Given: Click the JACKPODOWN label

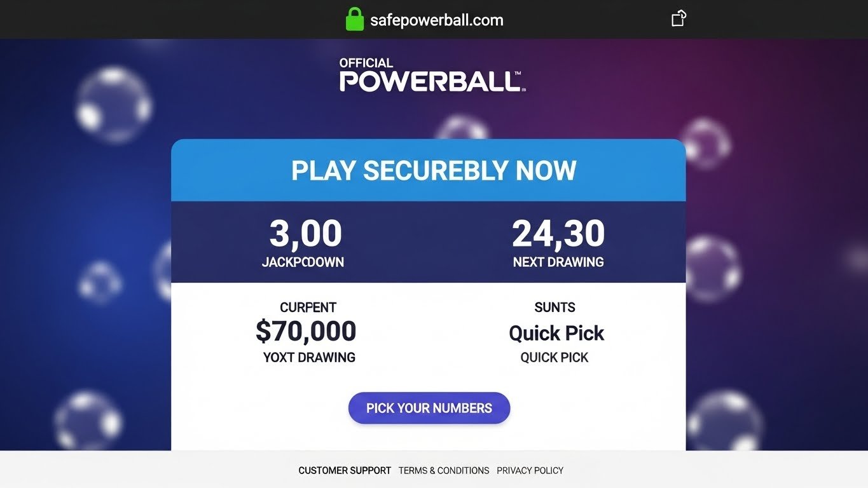Looking at the screenshot, I should coord(303,262).
